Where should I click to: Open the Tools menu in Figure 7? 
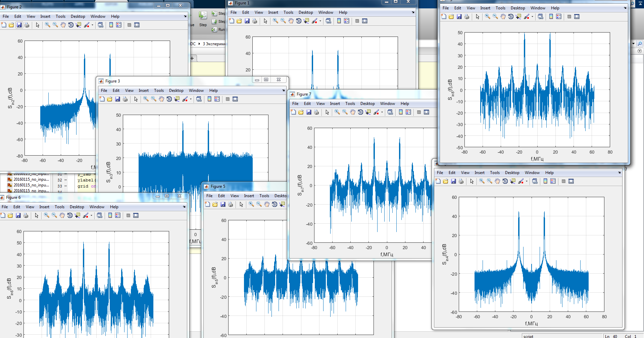click(x=350, y=104)
